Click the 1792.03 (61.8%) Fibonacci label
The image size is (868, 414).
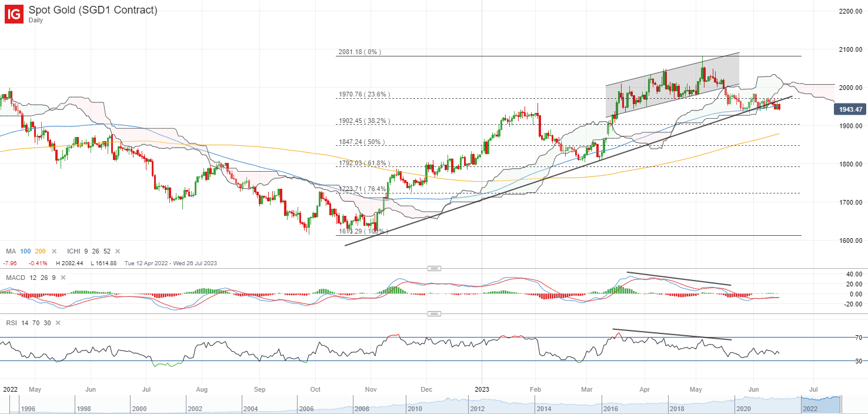(x=364, y=163)
